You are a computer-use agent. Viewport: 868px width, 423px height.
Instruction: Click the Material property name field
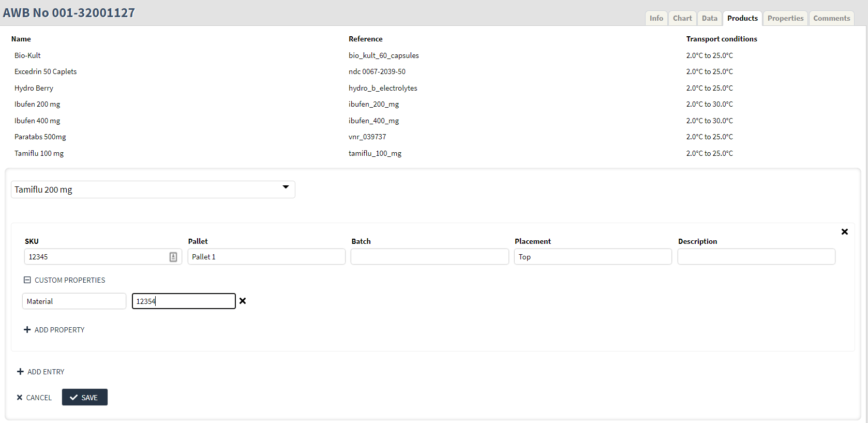(74, 301)
